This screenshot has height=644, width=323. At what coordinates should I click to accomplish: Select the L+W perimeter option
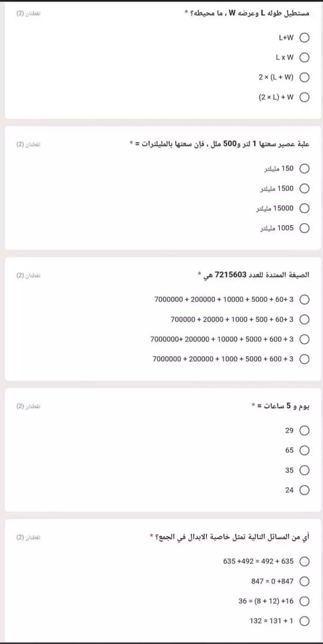(x=304, y=38)
